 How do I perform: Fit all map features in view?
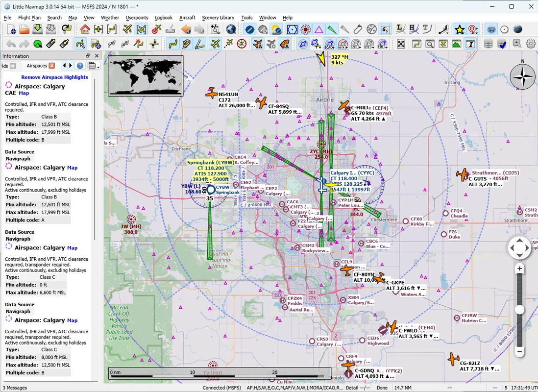(401, 44)
